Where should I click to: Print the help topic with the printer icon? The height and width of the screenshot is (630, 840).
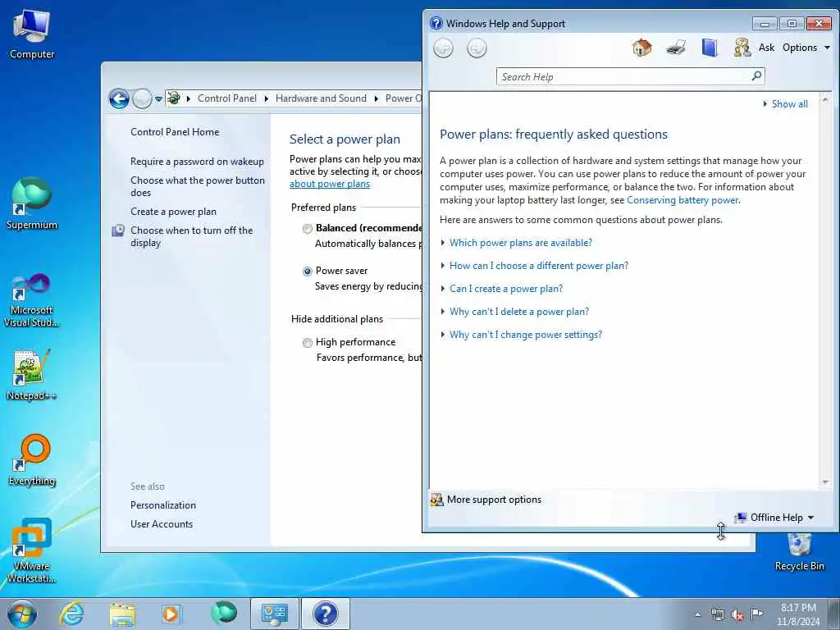[676, 48]
